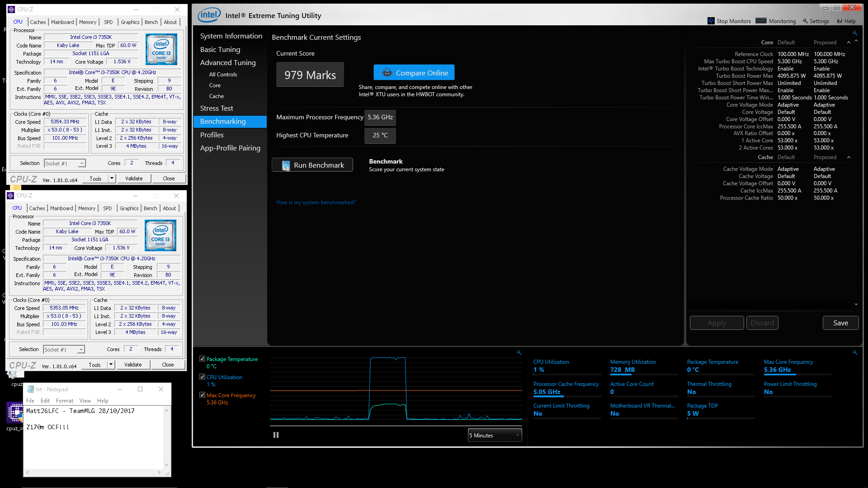Click the wrench icon above monitor stats grid
Viewport: 868px width, 488px height.
click(x=855, y=352)
